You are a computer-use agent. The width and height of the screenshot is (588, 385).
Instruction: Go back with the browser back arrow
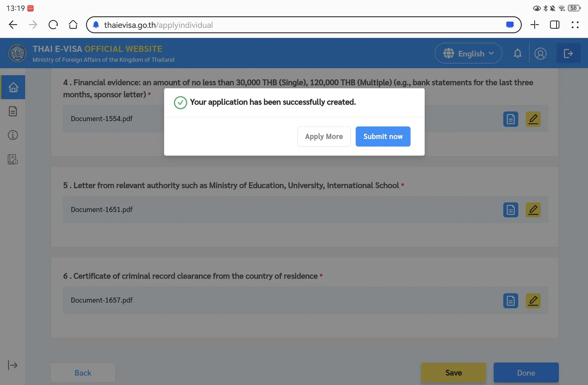(13, 25)
